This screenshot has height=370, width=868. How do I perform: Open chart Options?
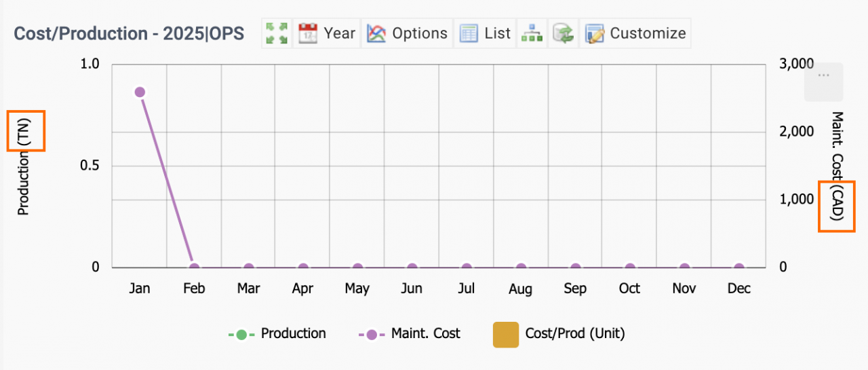pyautogui.click(x=408, y=33)
